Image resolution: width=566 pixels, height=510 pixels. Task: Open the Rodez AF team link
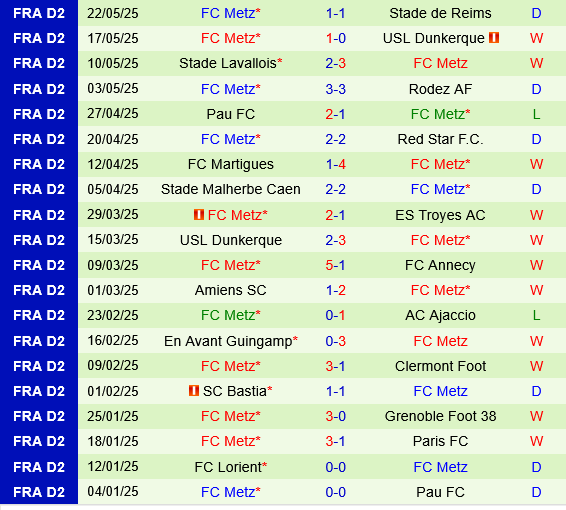(x=440, y=89)
